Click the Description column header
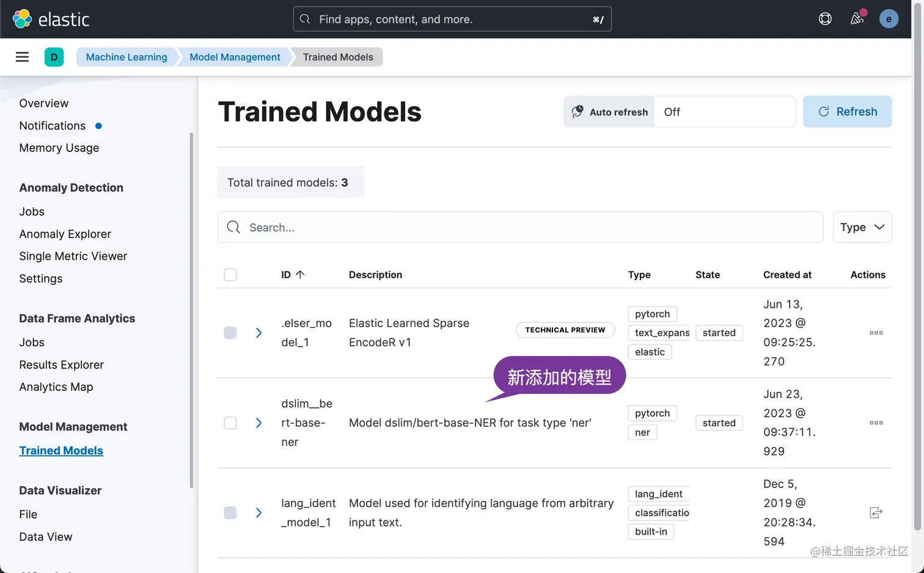 pos(375,275)
